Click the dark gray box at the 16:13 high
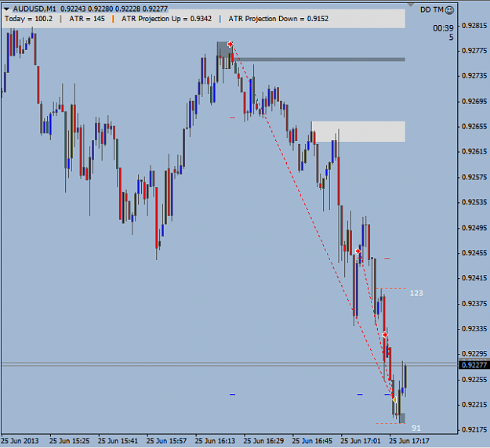The width and height of the screenshot is (490, 448). pos(223,49)
